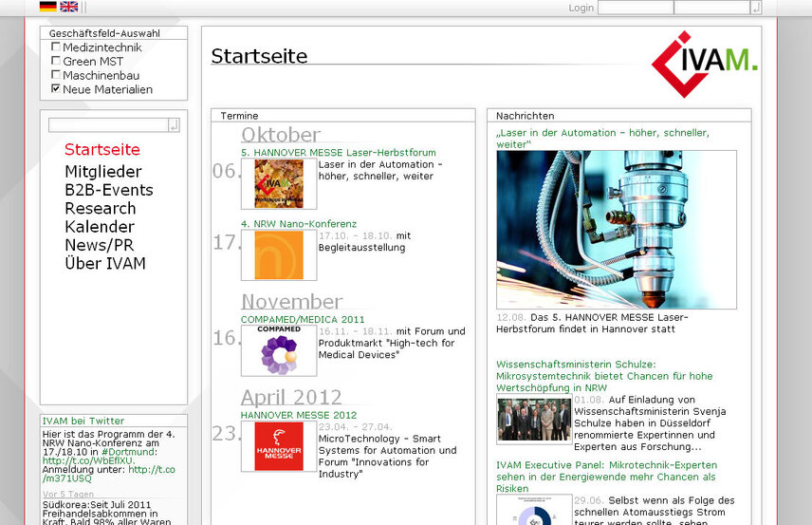Tick the Maschinenbau checkbox
The width and height of the screenshot is (812, 525).
(x=56, y=75)
